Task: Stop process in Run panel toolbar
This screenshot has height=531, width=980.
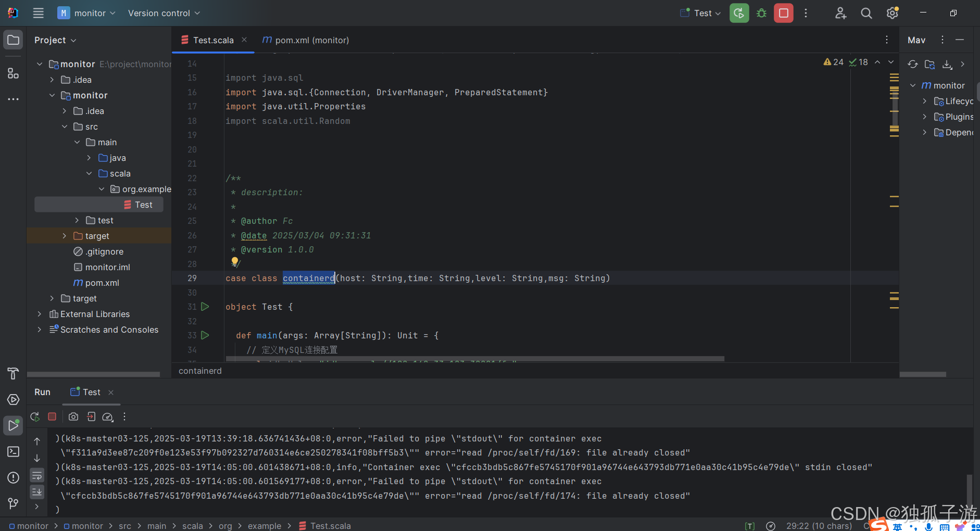Action: tap(52, 416)
